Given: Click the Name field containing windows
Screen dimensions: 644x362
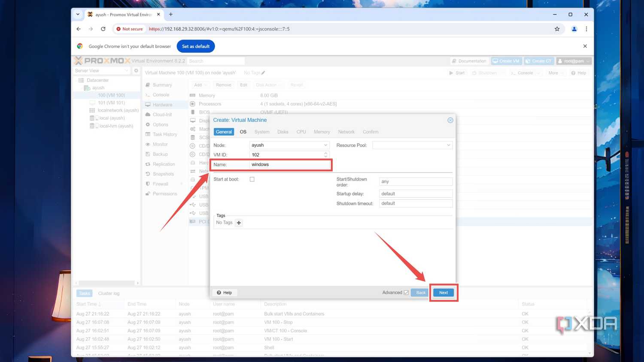Looking at the screenshot, I should click(x=289, y=165).
